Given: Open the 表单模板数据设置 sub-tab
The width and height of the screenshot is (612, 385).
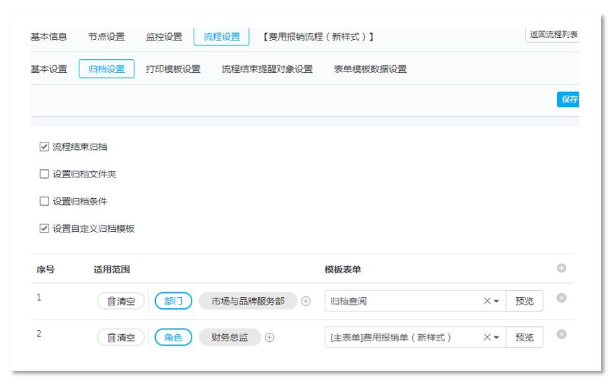Looking at the screenshot, I should pos(370,69).
